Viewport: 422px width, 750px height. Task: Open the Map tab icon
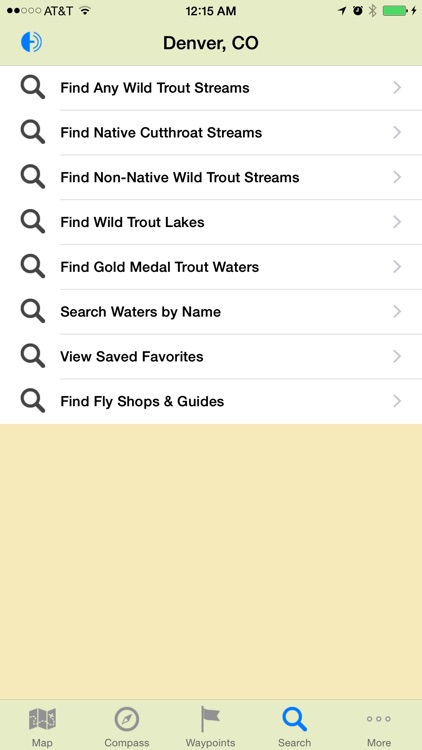point(42,727)
